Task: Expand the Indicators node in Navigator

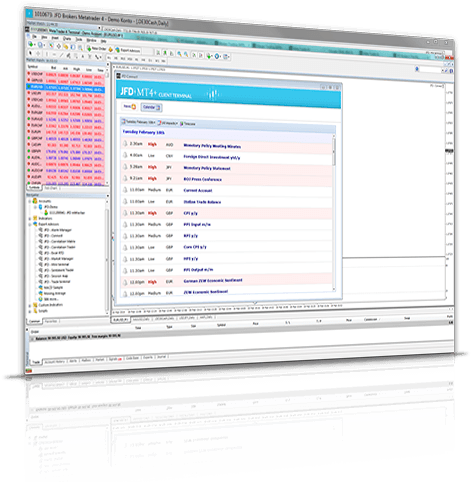Action: point(30,219)
